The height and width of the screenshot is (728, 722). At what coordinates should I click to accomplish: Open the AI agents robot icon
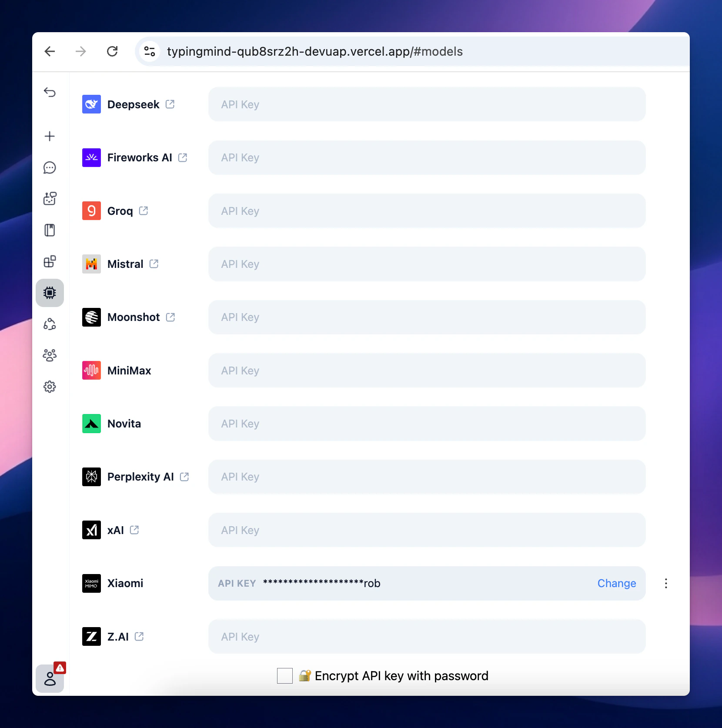coord(50,199)
